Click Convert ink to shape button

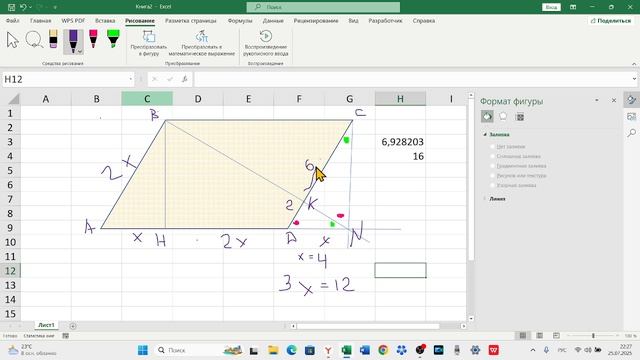tap(149, 43)
